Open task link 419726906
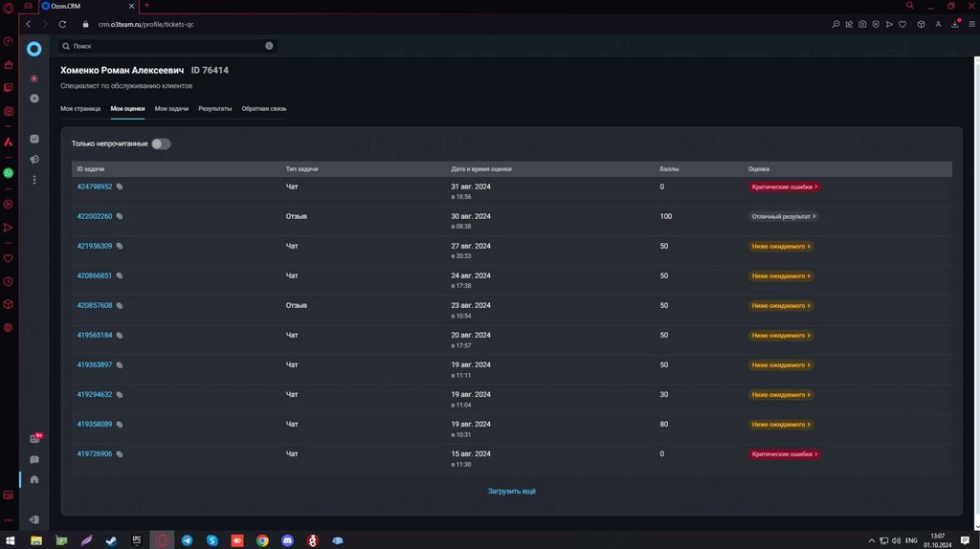Image resolution: width=980 pixels, height=549 pixels. [95, 454]
